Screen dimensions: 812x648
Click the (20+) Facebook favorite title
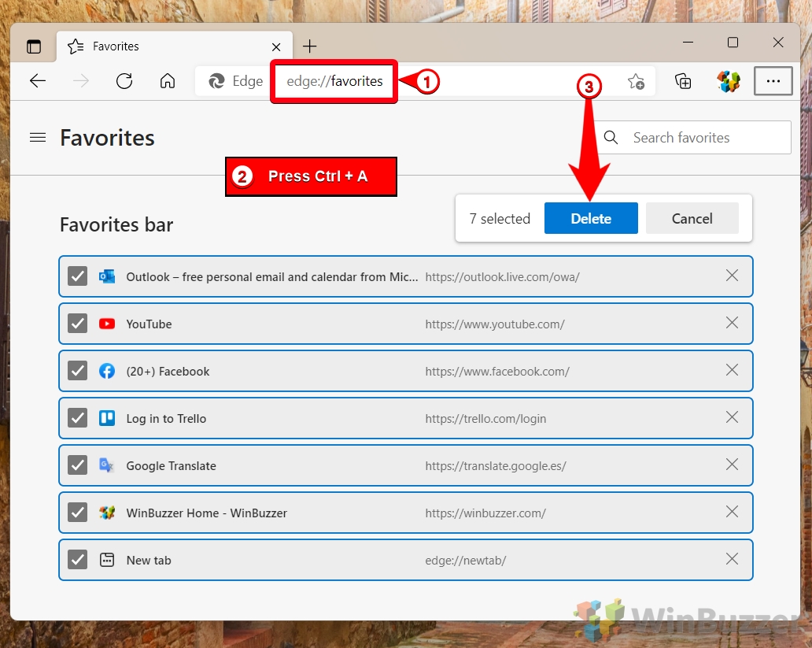click(x=168, y=371)
